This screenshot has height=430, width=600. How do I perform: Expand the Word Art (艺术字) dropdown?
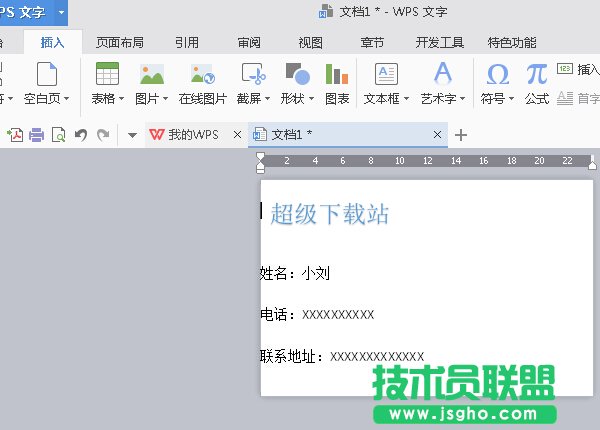442,99
